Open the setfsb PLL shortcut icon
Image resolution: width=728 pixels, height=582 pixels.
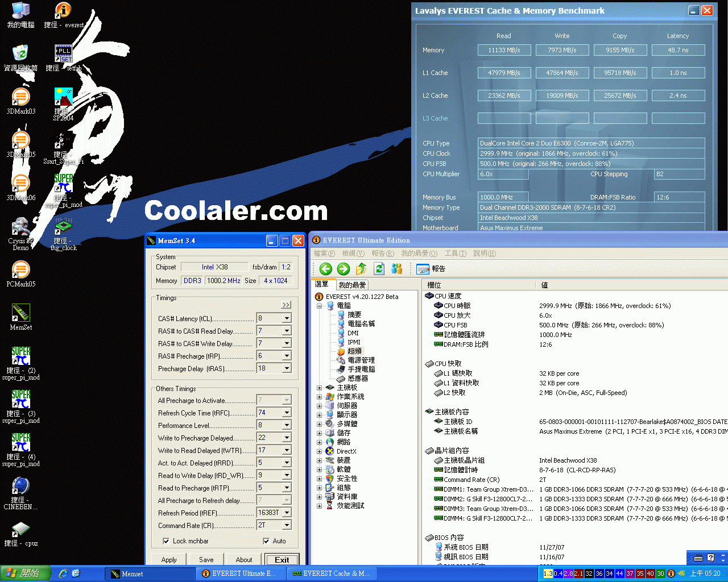click(63, 58)
